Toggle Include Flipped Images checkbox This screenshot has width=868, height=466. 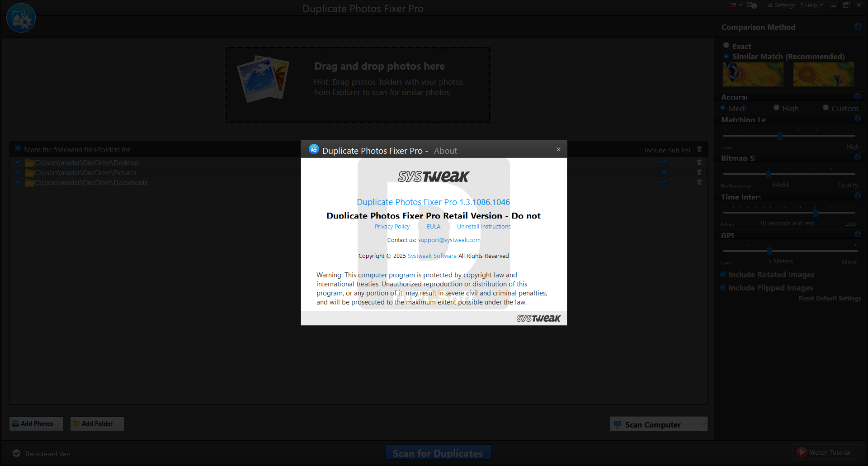click(x=723, y=287)
